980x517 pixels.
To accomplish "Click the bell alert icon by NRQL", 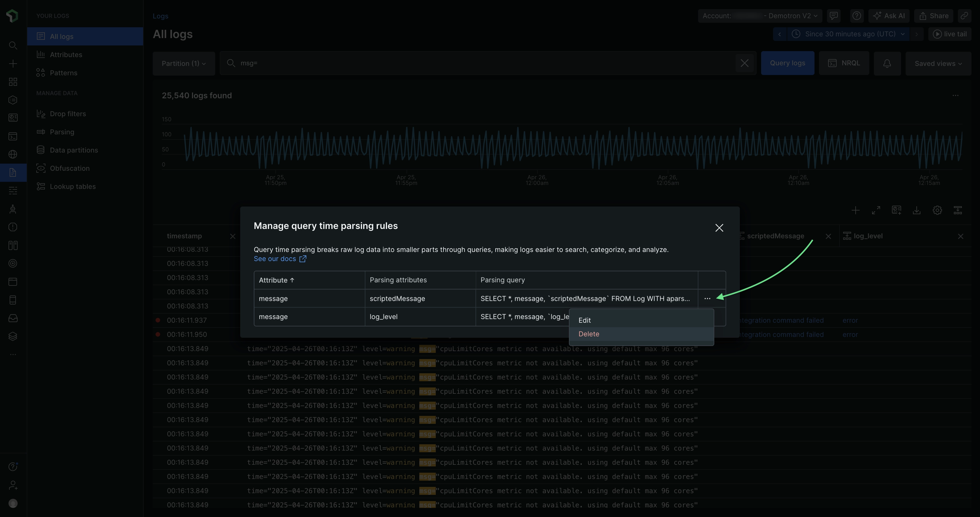I will point(887,64).
